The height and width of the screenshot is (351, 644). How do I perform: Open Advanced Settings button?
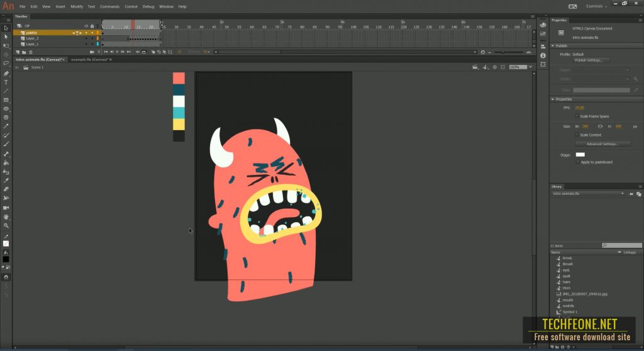(602, 144)
